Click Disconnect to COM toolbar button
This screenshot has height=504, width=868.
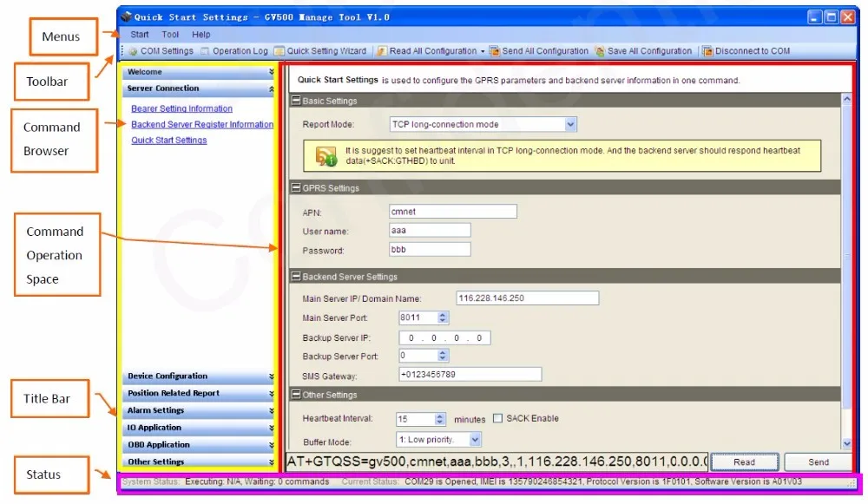746,51
